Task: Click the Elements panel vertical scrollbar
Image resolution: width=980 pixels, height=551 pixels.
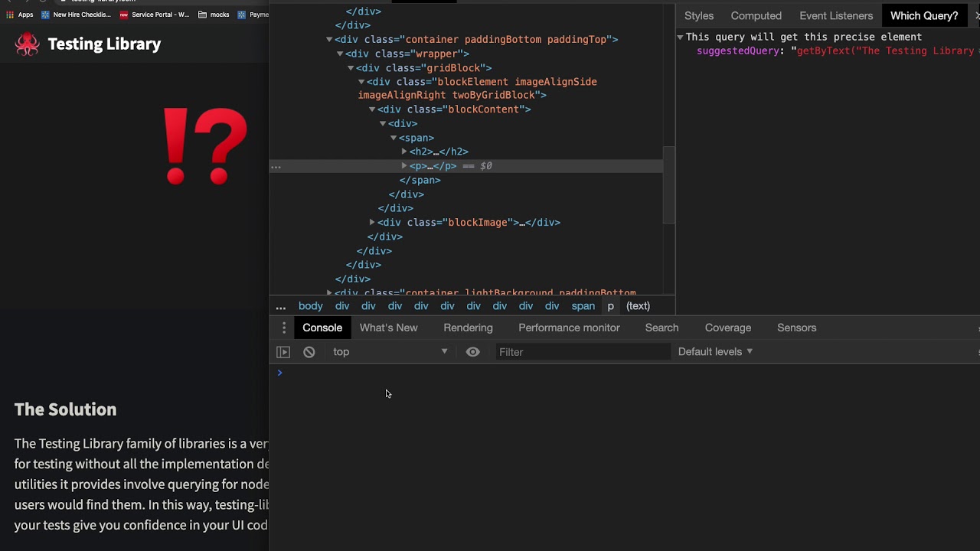Action: [x=668, y=184]
